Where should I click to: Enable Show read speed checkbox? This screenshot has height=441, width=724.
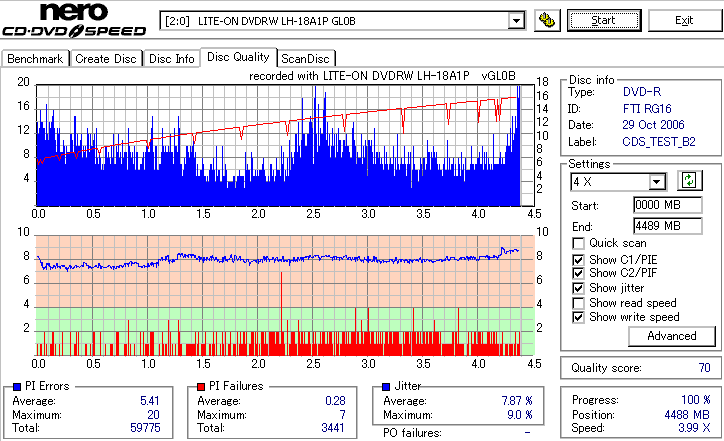578,303
